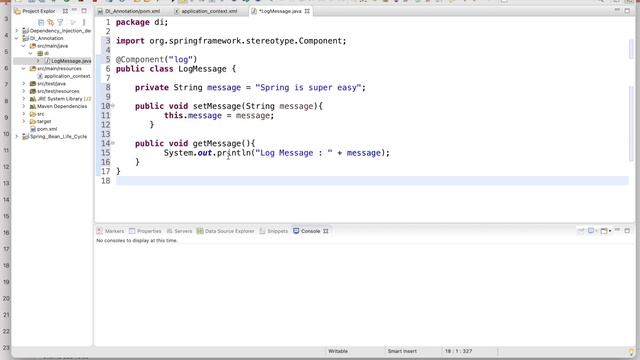Expand the target folder

(x=24, y=122)
